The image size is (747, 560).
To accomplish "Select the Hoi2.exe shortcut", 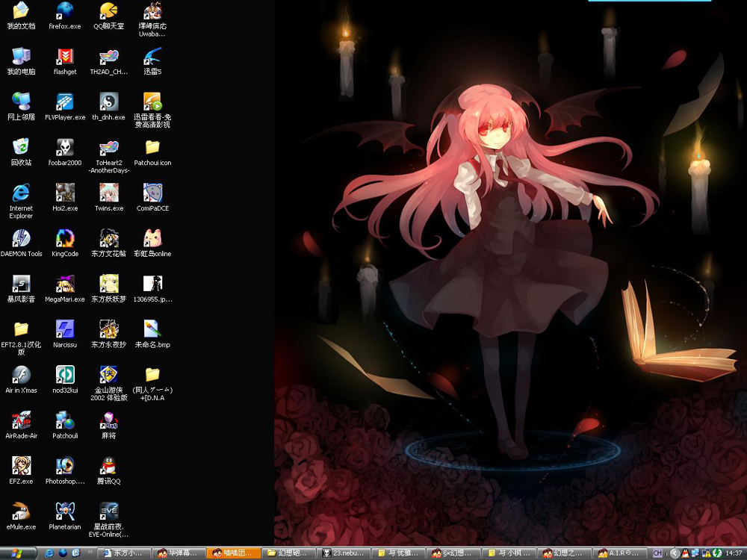I will [65, 198].
